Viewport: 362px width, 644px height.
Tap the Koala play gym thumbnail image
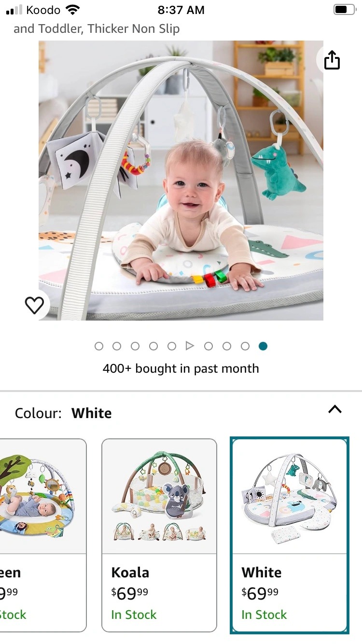pos(159,496)
